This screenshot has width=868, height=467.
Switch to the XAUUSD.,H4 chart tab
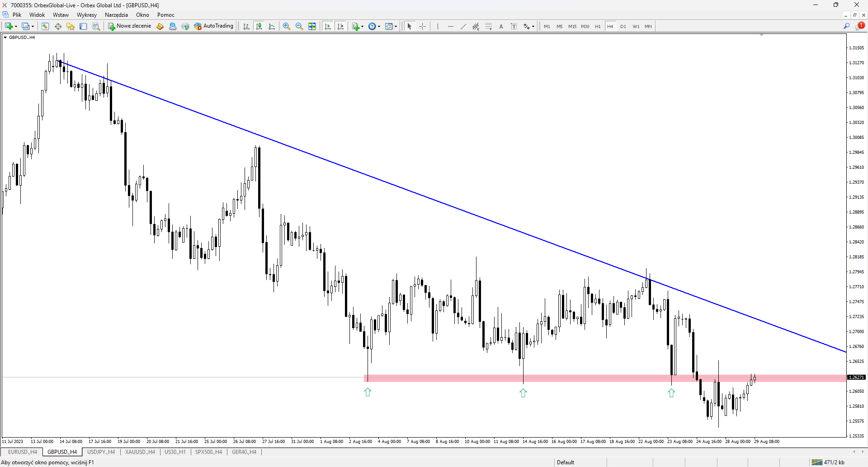point(140,452)
